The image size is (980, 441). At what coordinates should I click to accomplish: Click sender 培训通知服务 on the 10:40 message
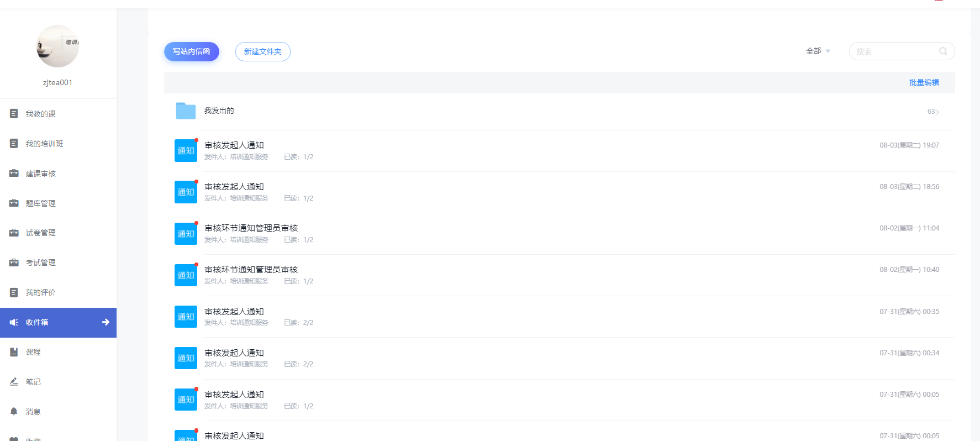(x=249, y=281)
